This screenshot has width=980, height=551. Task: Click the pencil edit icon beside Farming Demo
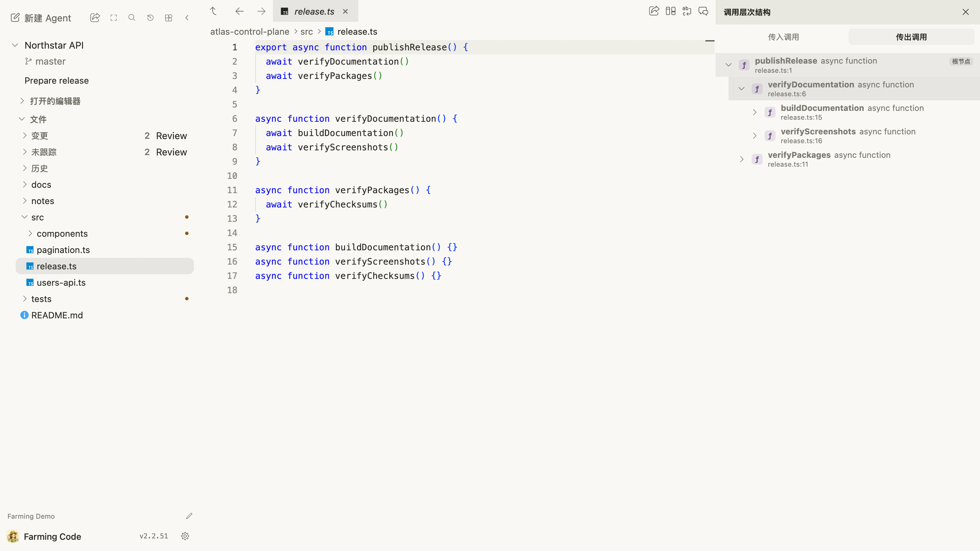189,516
